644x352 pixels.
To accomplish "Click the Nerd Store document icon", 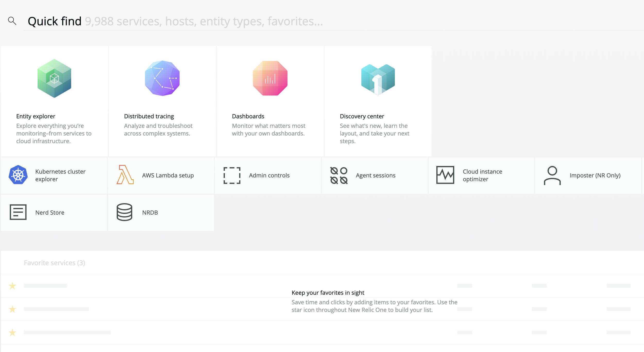I will click(x=18, y=212).
